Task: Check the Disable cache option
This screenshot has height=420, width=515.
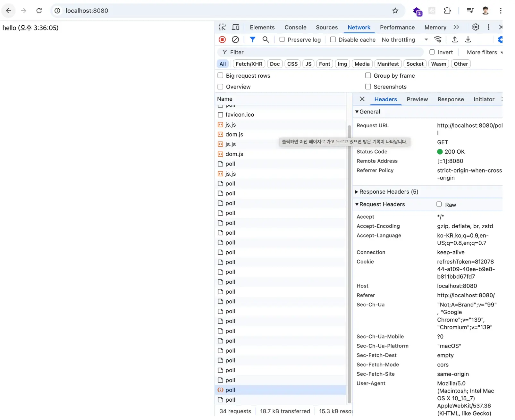Action: 333,39
